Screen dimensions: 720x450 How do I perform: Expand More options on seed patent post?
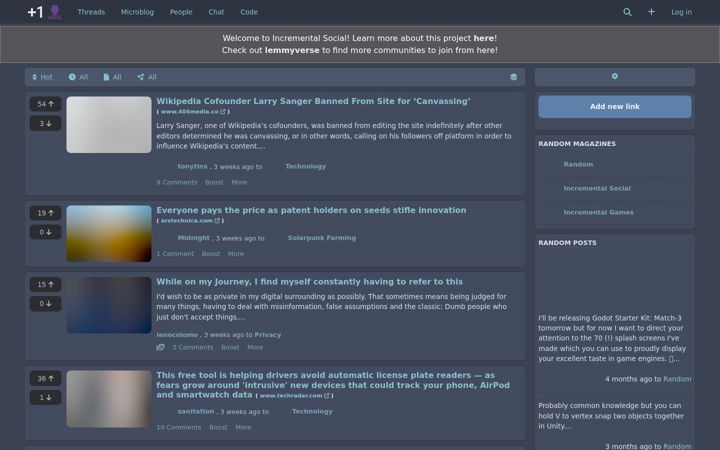pos(236,253)
